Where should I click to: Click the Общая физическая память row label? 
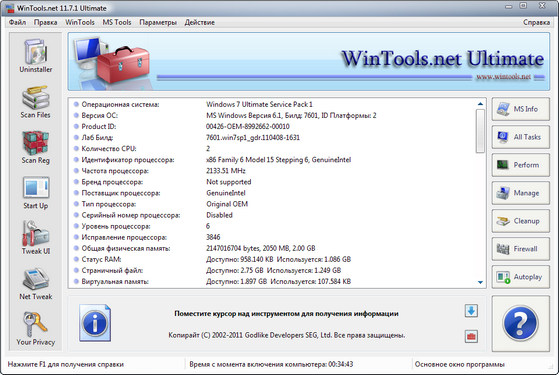coord(126,248)
